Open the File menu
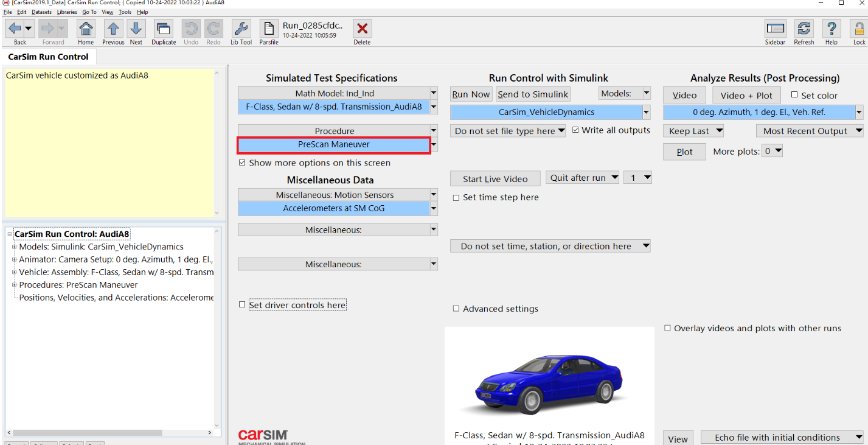The height and width of the screenshot is (445, 868). pos(8,12)
